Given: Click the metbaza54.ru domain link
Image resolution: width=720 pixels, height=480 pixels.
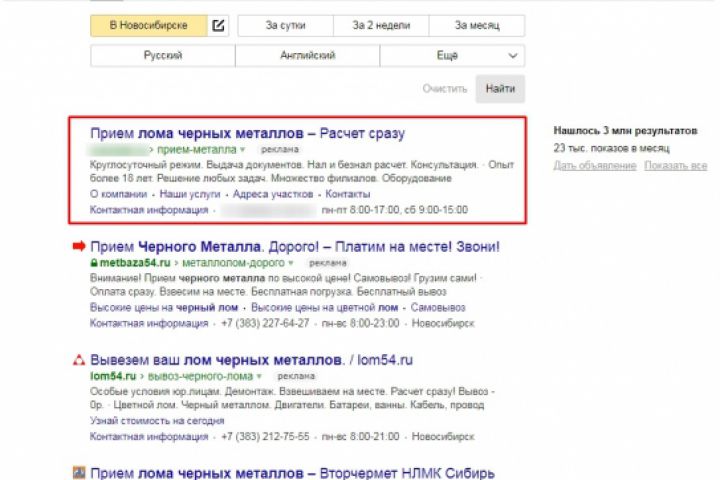Looking at the screenshot, I should (x=135, y=263).
